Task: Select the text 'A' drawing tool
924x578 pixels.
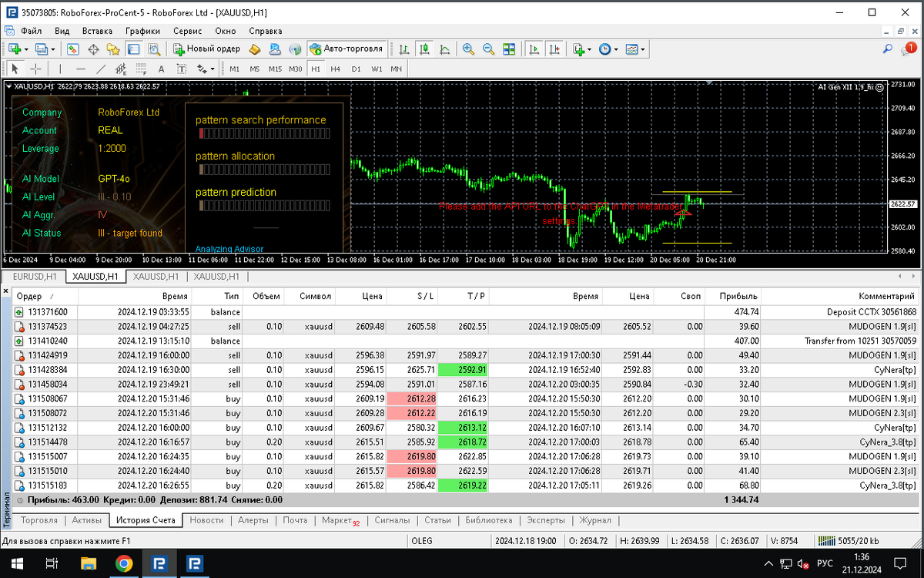Action: click(x=161, y=69)
